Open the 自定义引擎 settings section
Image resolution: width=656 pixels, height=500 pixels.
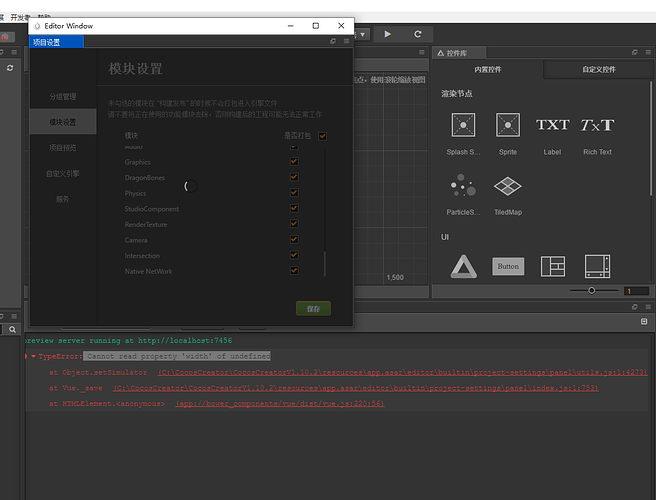[63, 173]
